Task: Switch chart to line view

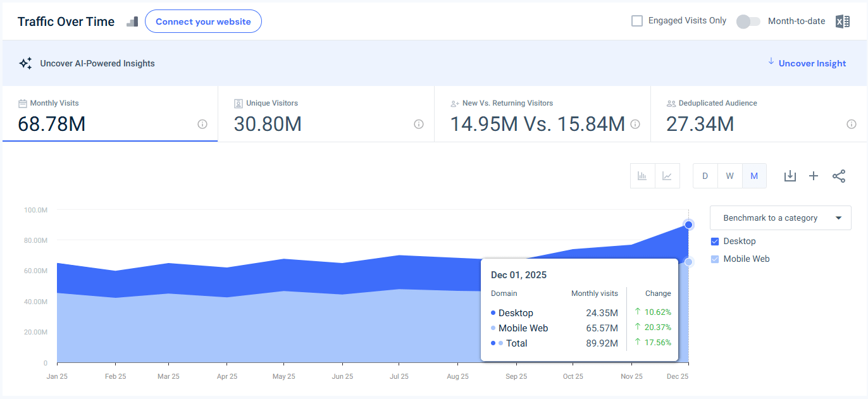Action: pyautogui.click(x=667, y=176)
